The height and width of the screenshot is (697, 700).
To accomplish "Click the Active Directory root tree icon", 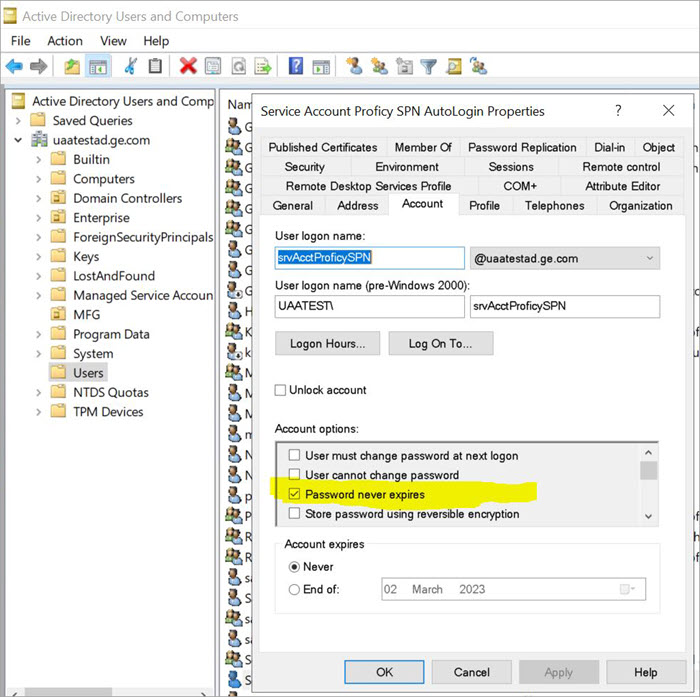I will [19, 101].
